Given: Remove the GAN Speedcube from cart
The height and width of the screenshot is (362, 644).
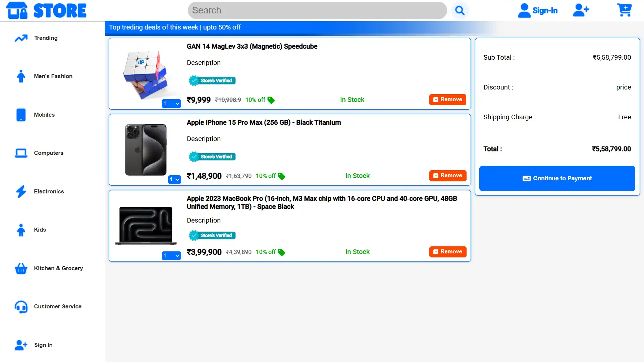Looking at the screenshot, I should (x=448, y=100).
